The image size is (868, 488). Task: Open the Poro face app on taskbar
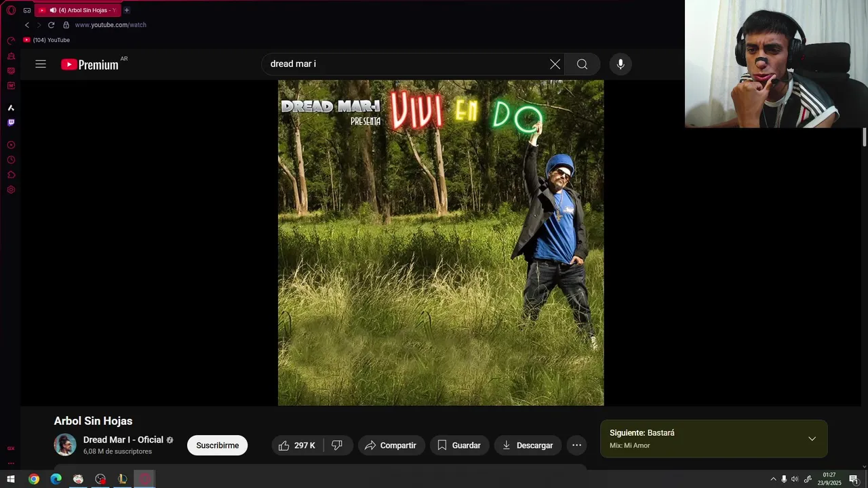point(78,479)
